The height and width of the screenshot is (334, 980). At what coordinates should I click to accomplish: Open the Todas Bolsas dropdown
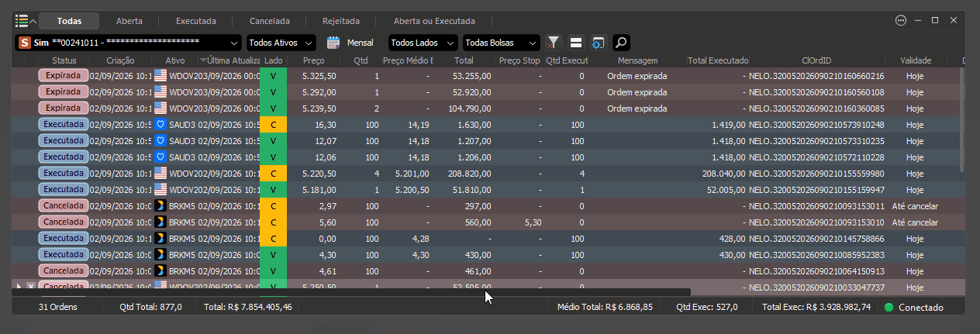coord(501,43)
